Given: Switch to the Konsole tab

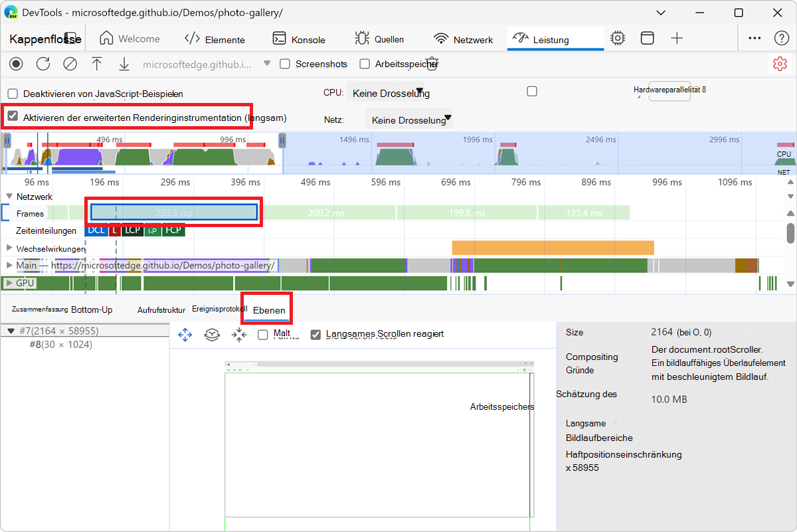Looking at the screenshot, I should click(299, 39).
